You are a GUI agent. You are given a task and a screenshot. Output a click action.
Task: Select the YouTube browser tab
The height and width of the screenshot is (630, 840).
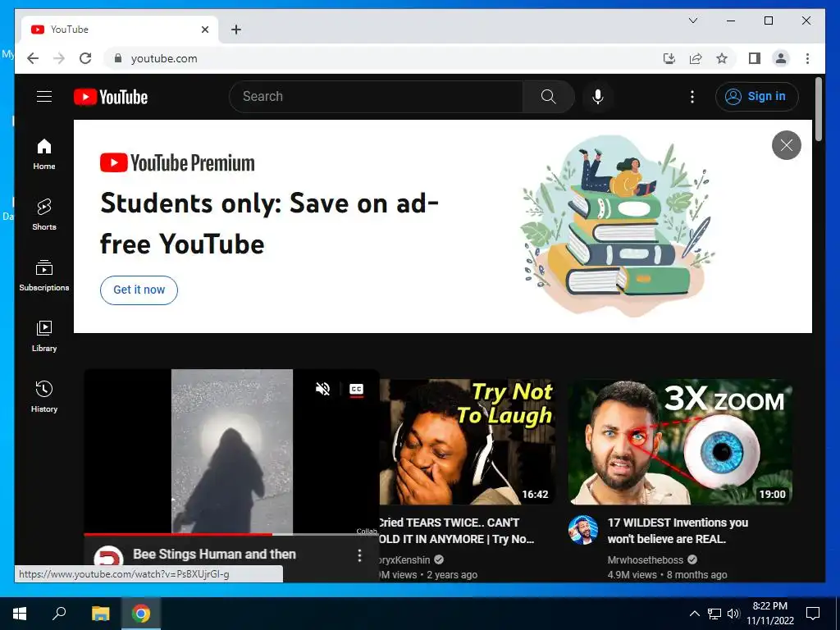pyautogui.click(x=120, y=30)
